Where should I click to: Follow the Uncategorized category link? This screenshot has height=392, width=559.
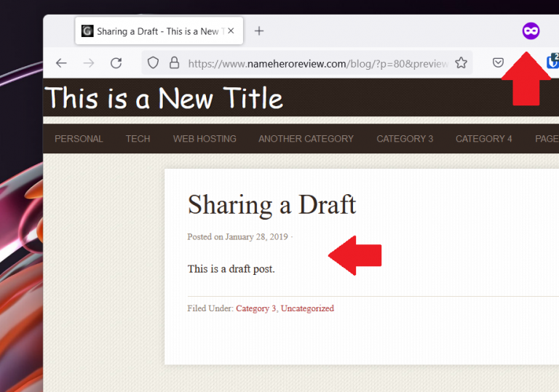307,308
